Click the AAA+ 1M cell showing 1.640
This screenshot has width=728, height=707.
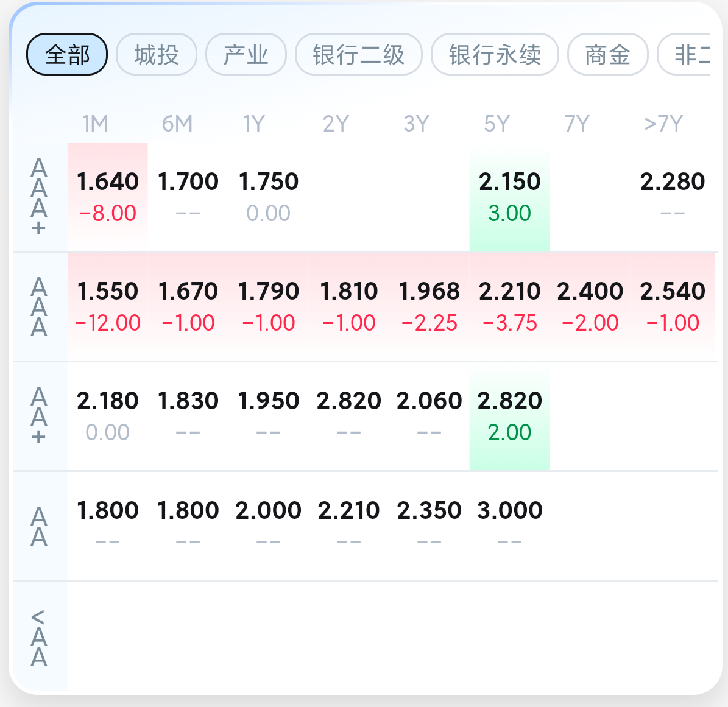coord(108,196)
